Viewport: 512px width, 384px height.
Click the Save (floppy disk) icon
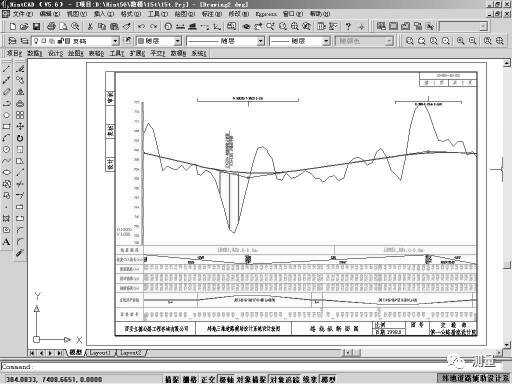[37, 26]
